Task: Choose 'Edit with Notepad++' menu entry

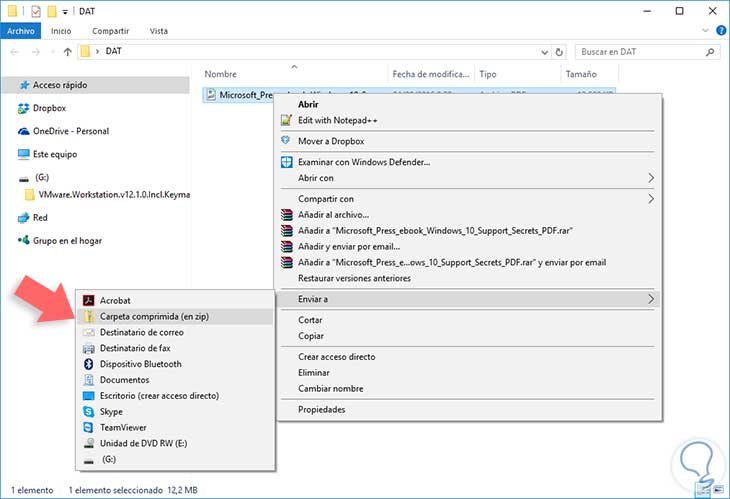Action: (x=338, y=120)
